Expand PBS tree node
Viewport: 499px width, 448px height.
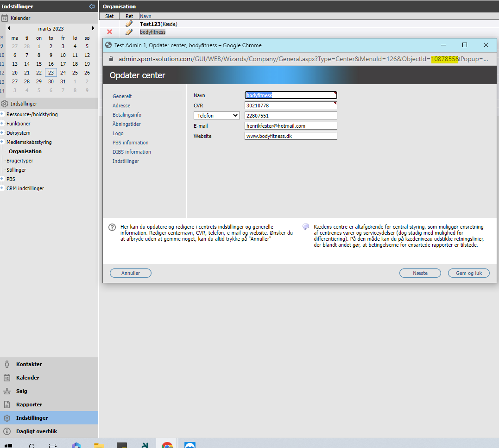(2, 179)
